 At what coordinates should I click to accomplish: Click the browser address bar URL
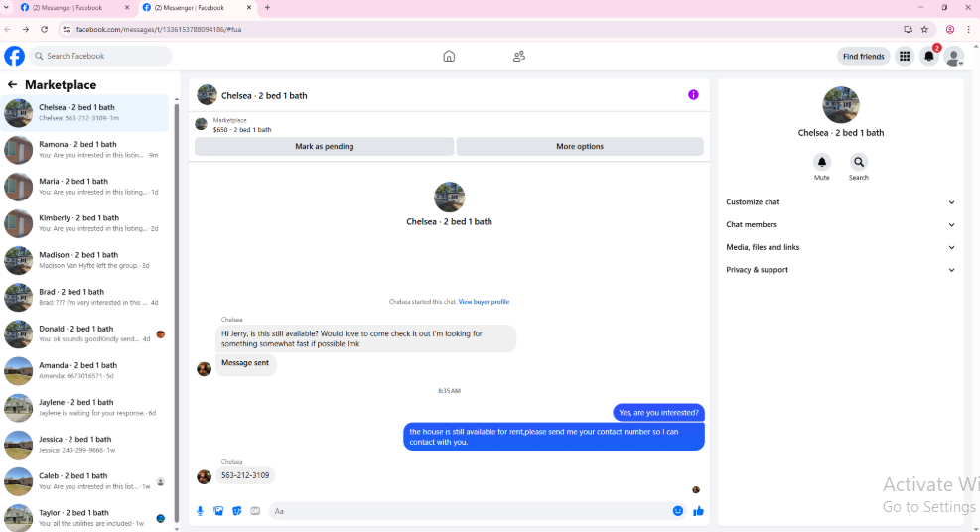coord(159,29)
